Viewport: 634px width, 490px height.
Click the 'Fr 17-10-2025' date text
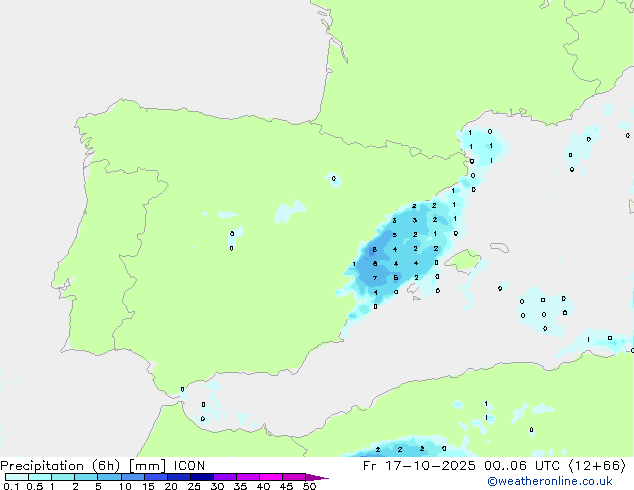[x=419, y=466]
